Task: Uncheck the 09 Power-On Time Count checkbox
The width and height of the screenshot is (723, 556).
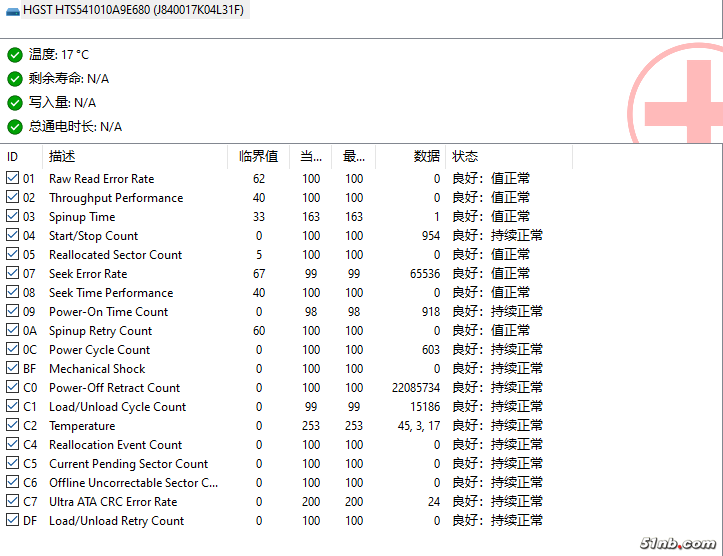Action: (x=12, y=312)
